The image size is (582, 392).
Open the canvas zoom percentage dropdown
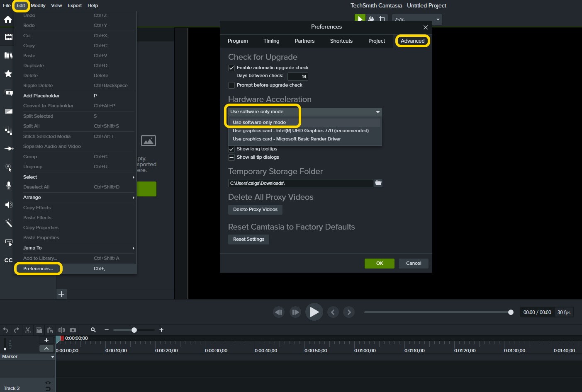click(438, 19)
